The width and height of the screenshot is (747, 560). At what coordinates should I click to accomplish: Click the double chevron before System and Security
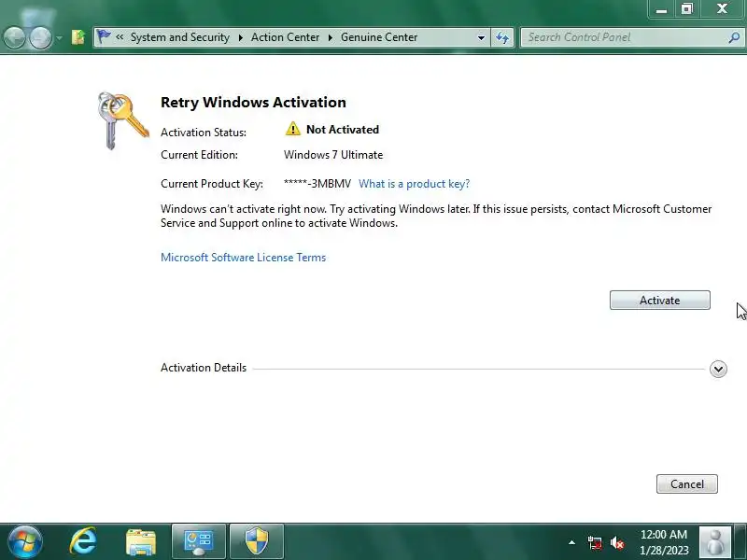[x=120, y=37]
